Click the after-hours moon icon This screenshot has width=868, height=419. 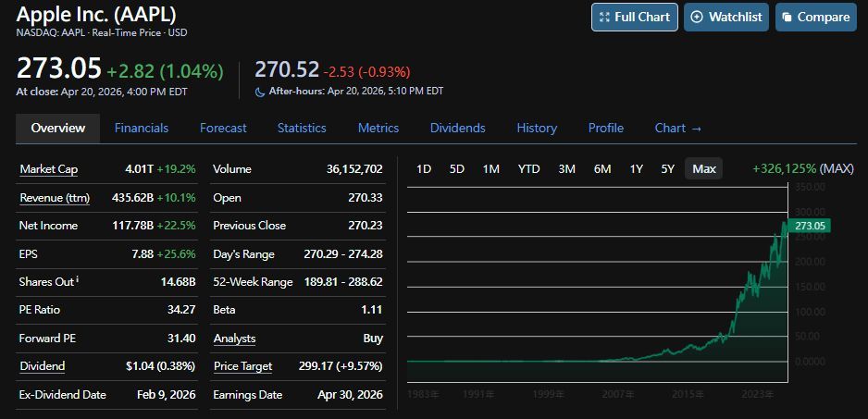260,92
